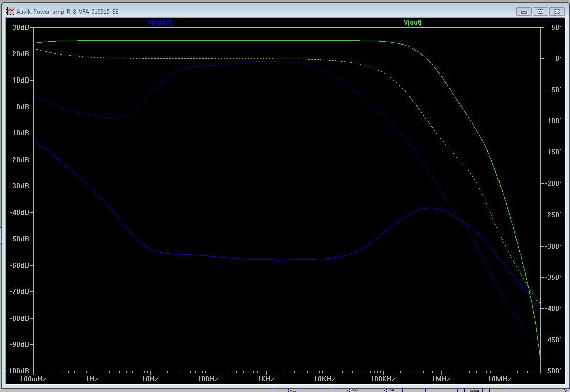Click the window title Aavik-Power-amp-R-8-VFA-010915-SE
This screenshot has height=392, width=570.
pos(67,12)
